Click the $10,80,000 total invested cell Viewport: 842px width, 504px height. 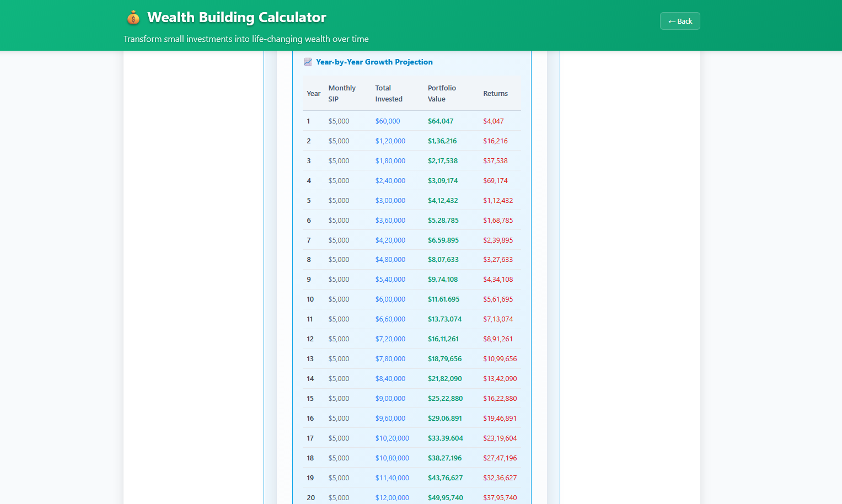point(392,458)
